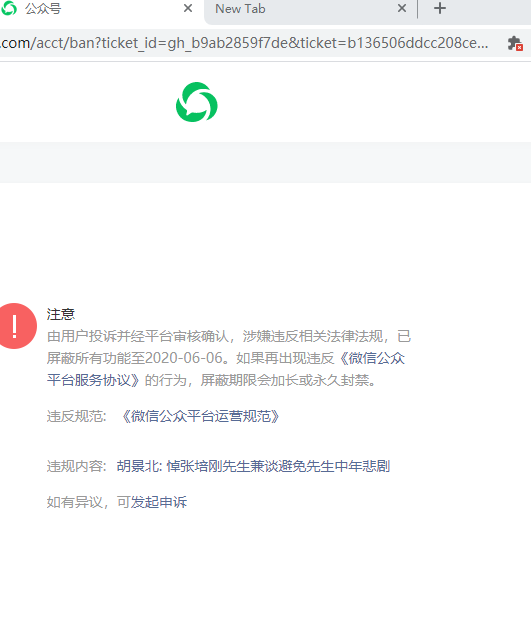This screenshot has height=637, width=531.
Task: Click the 违规内容 label
Action: pos(76,466)
